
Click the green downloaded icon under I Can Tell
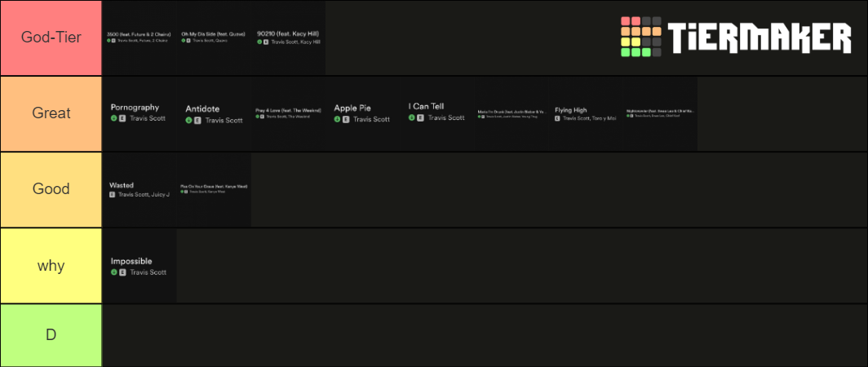click(412, 117)
